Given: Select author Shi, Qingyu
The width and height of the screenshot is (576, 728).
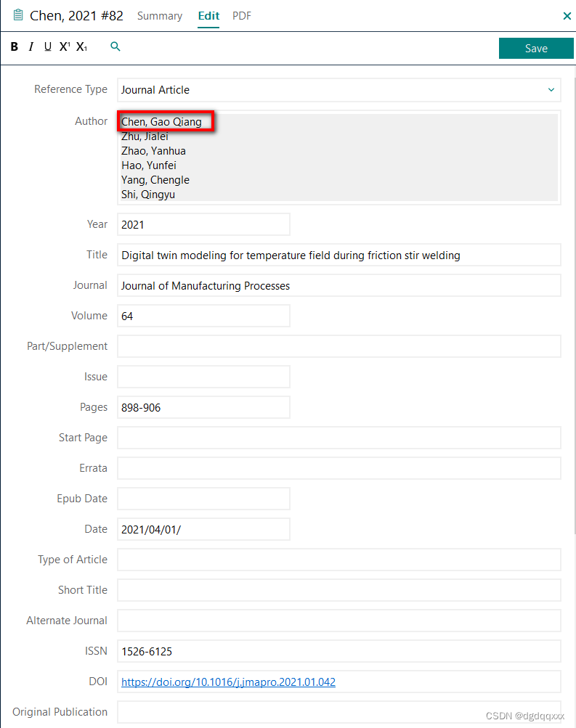Looking at the screenshot, I should click(x=147, y=195).
